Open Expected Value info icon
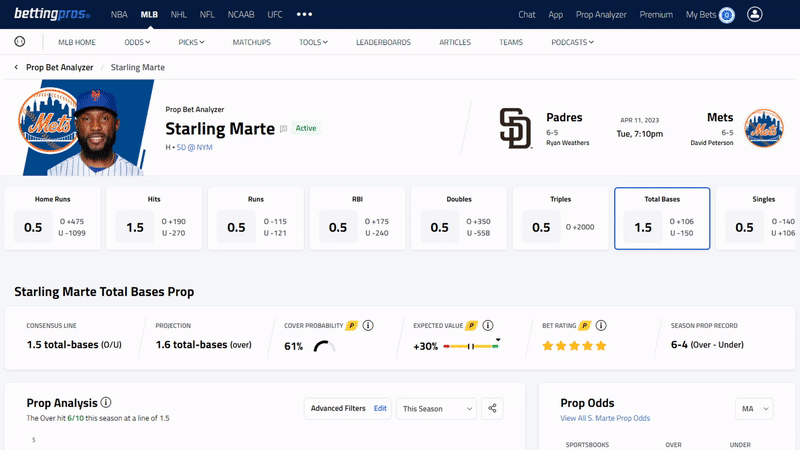800x450 pixels. coord(488,326)
